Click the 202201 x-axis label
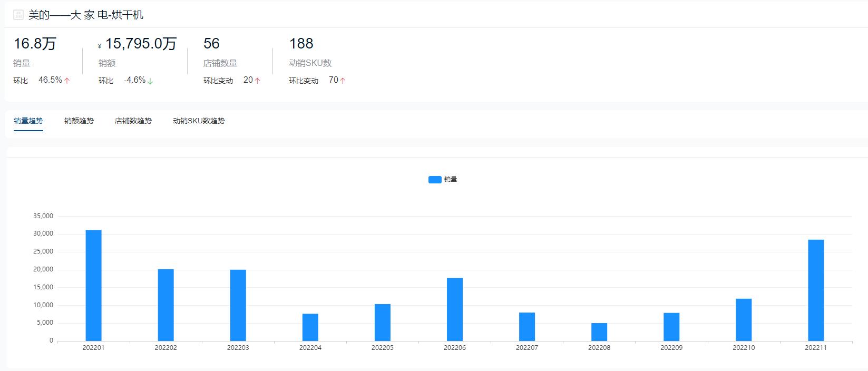Viewport: 868px width, 371px height. tap(94, 348)
